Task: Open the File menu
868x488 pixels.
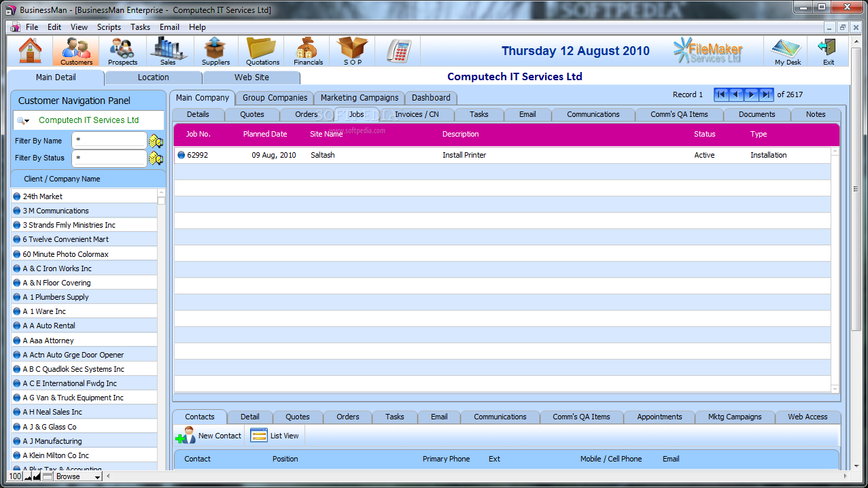Action: (32, 27)
